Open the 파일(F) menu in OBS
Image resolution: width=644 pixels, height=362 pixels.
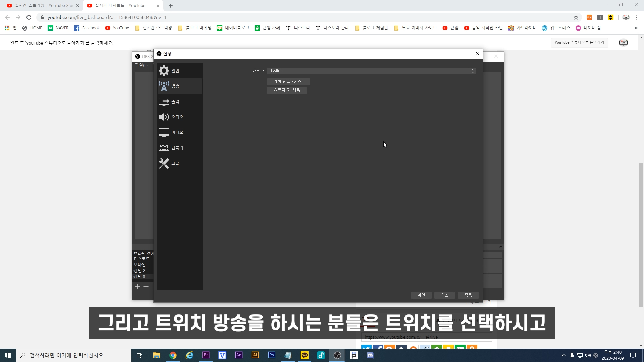tap(141, 65)
